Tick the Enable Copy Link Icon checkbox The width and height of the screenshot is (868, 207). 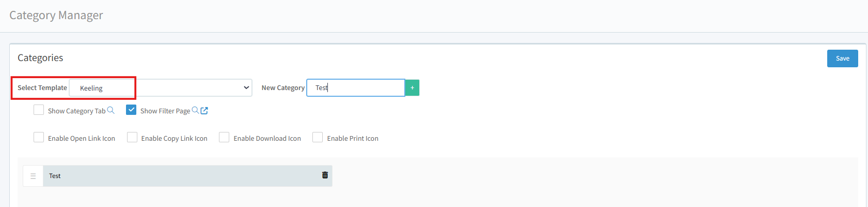[x=132, y=137]
